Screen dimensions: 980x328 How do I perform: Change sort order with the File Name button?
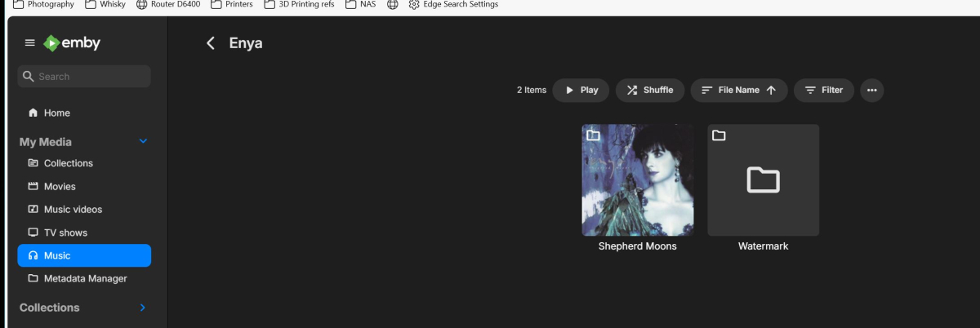pyautogui.click(x=739, y=90)
